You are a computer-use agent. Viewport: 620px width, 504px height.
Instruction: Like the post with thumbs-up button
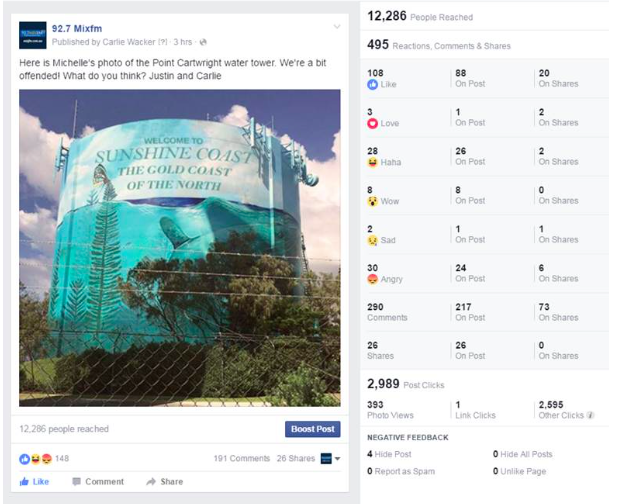point(34,481)
